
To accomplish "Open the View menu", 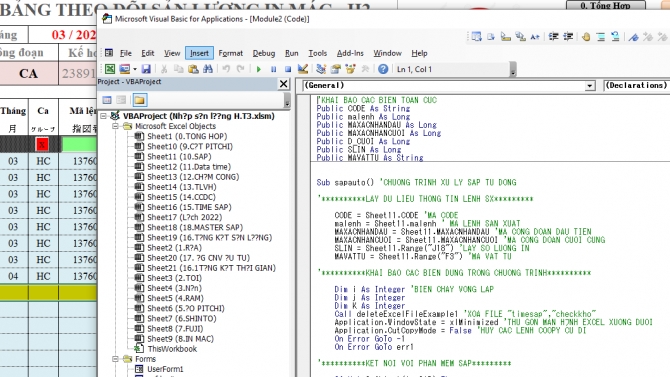I will click(x=172, y=53).
